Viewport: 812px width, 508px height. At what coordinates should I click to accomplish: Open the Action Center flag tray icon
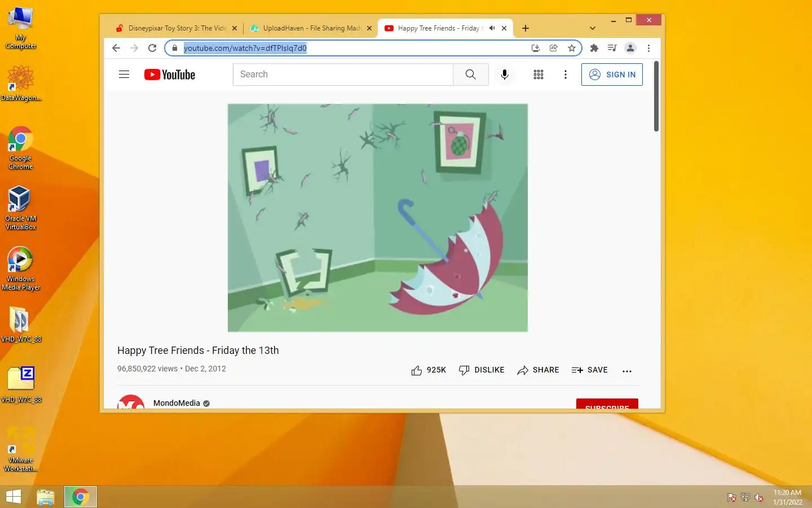point(732,497)
